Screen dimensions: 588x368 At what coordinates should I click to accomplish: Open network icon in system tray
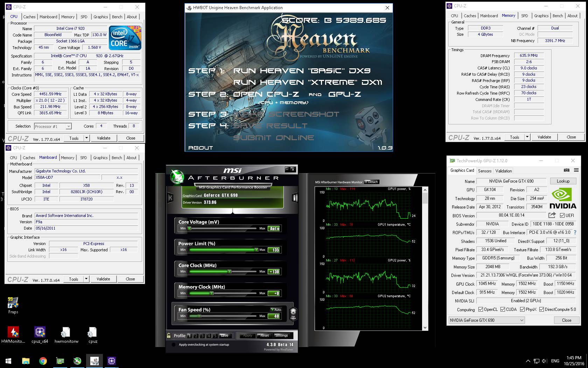[536, 361]
